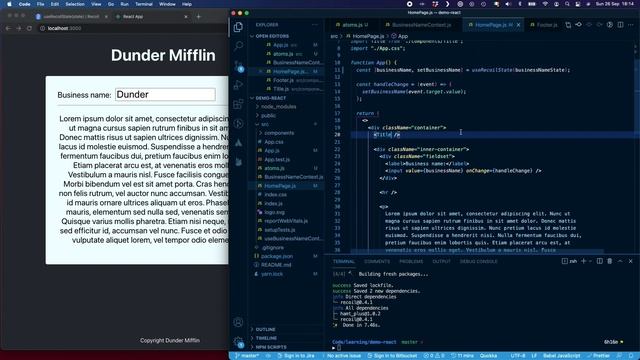Viewport: 640px width, 360px height.
Task: Maximize terminal panel with chevron up
Action: [620, 261]
